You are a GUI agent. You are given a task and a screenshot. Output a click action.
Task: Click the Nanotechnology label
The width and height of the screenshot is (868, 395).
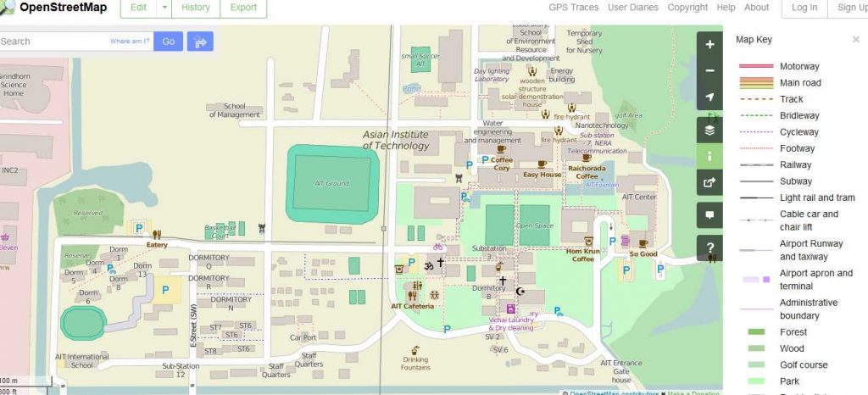(602, 125)
